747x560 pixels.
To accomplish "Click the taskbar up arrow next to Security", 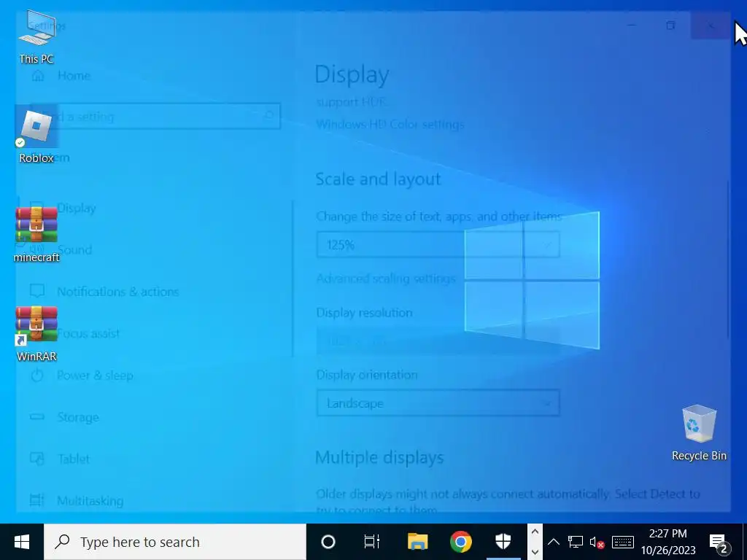I will (x=535, y=532).
